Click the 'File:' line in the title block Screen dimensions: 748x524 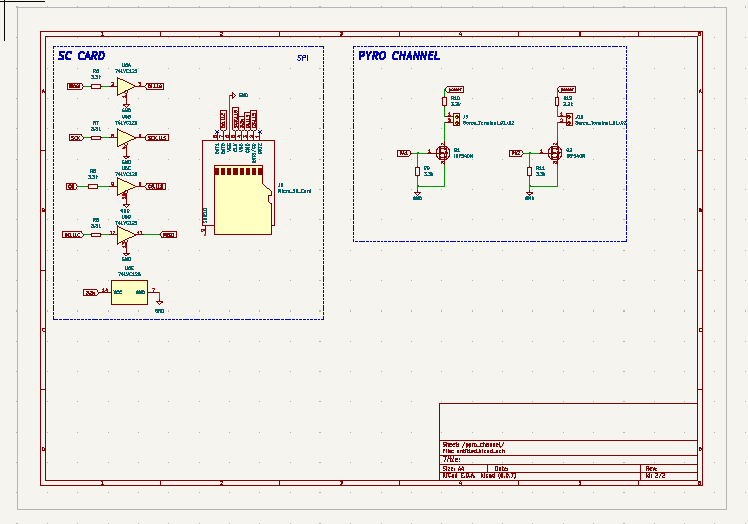(474, 451)
